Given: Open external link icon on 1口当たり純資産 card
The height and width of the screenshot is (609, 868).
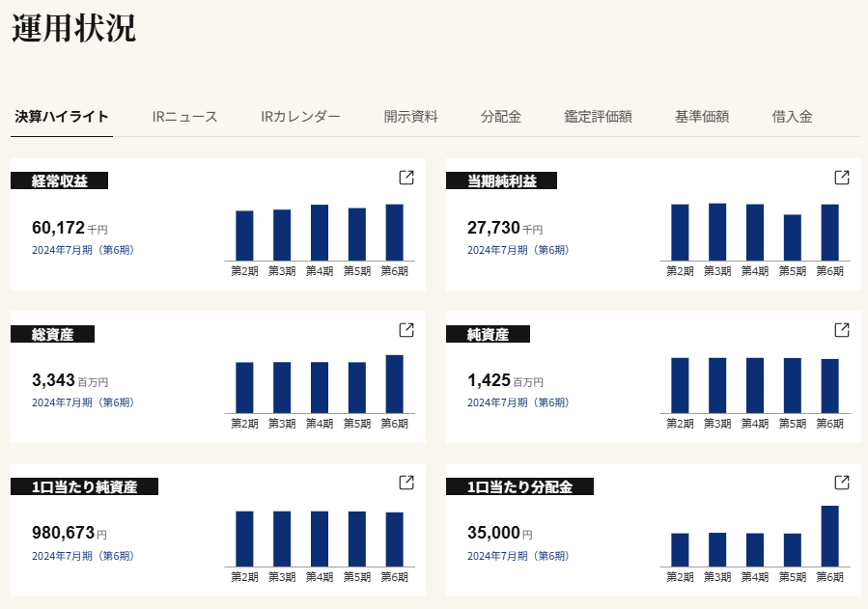Looking at the screenshot, I should coord(406,483).
